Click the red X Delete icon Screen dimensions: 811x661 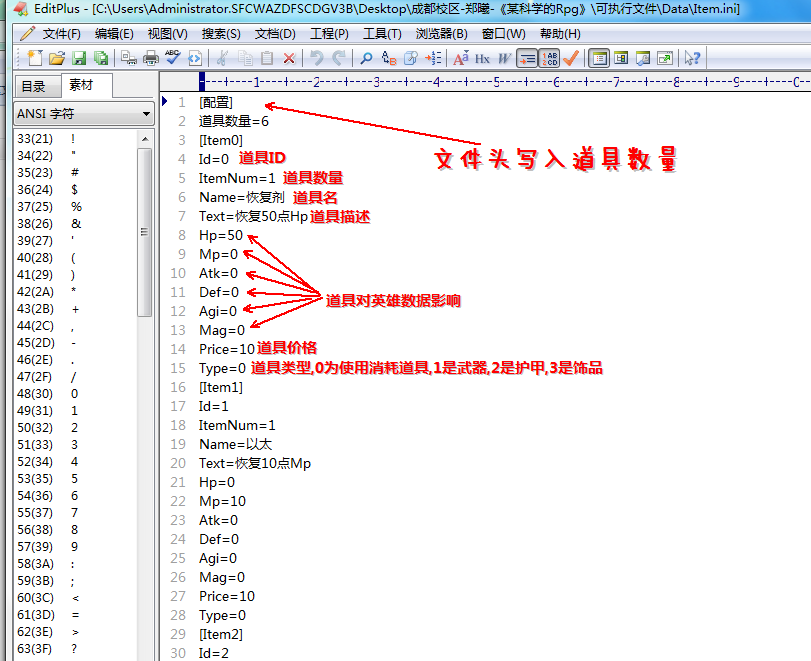tap(289, 58)
